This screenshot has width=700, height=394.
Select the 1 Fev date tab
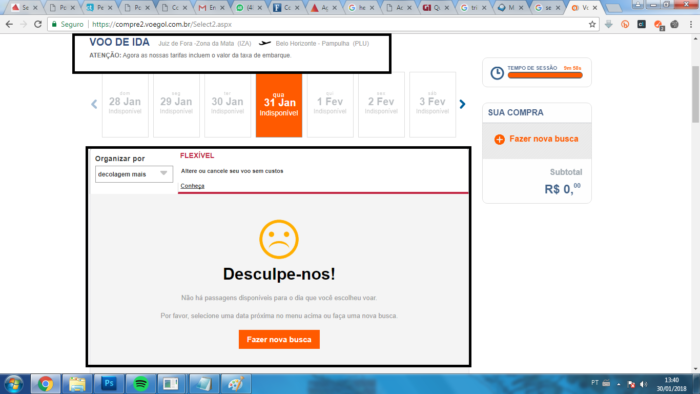point(330,104)
